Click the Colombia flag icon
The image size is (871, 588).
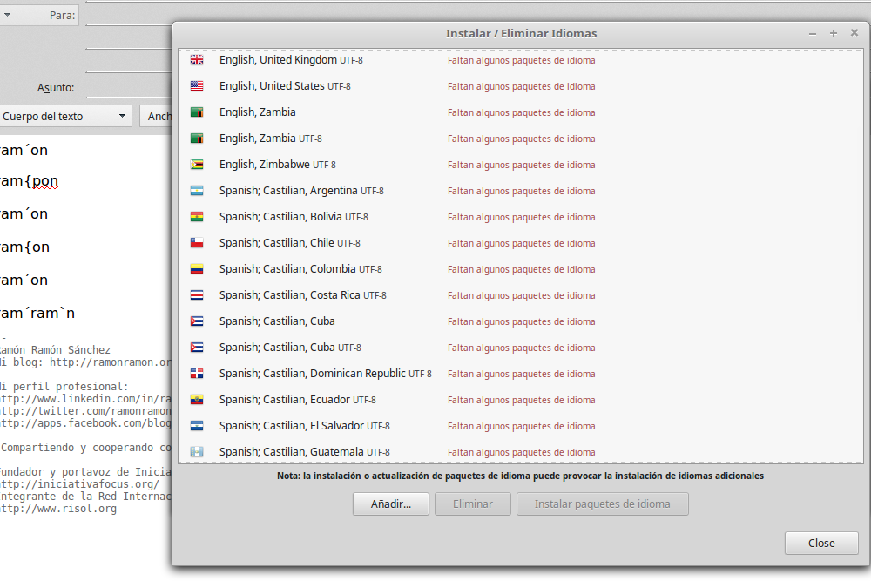[x=197, y=269]
